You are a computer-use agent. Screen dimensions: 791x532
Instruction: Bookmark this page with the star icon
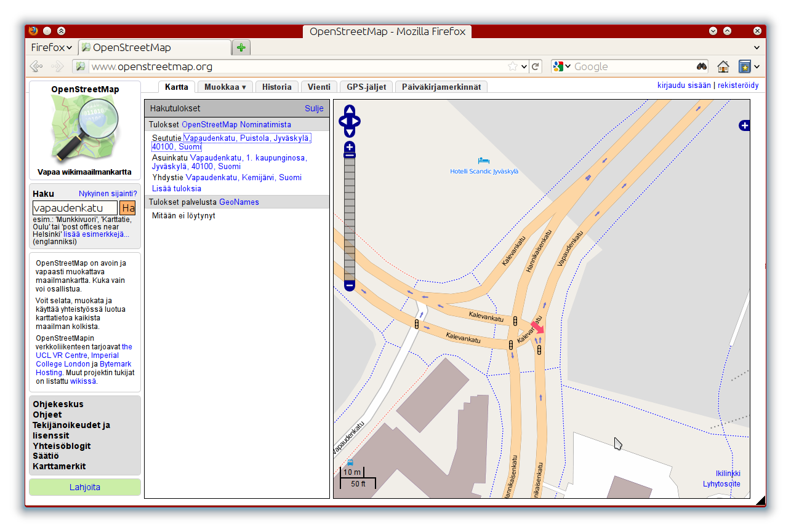click(512, 66)
